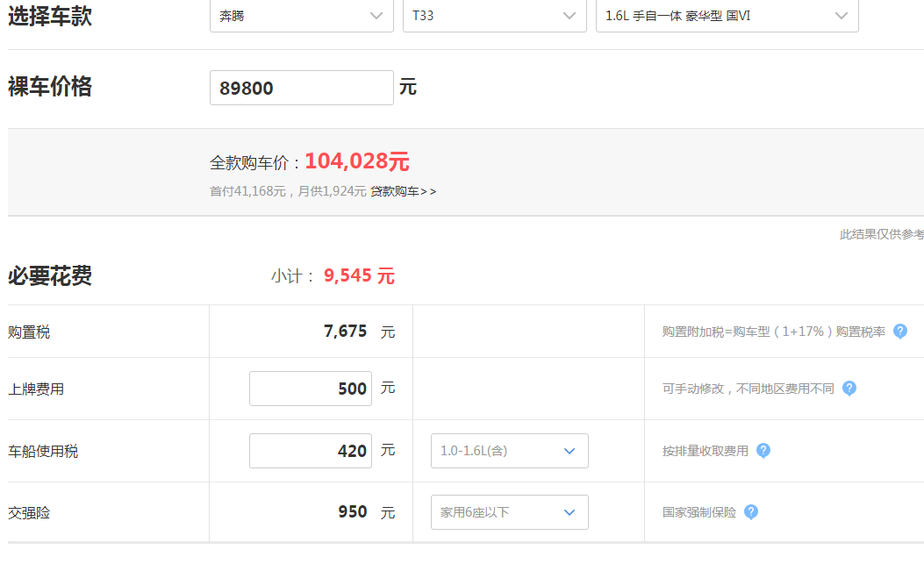
Task: Click the 必要花费 heading
Action: [50, 275]
